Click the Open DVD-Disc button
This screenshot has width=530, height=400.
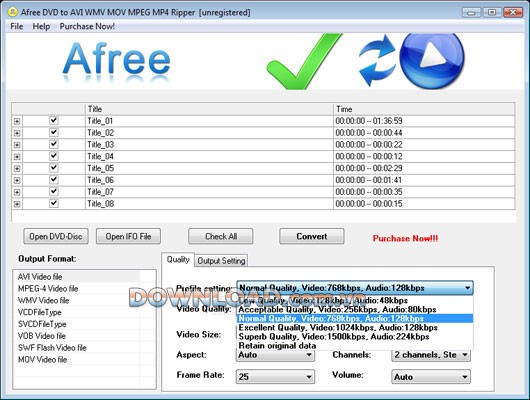(x=56, y=236)
